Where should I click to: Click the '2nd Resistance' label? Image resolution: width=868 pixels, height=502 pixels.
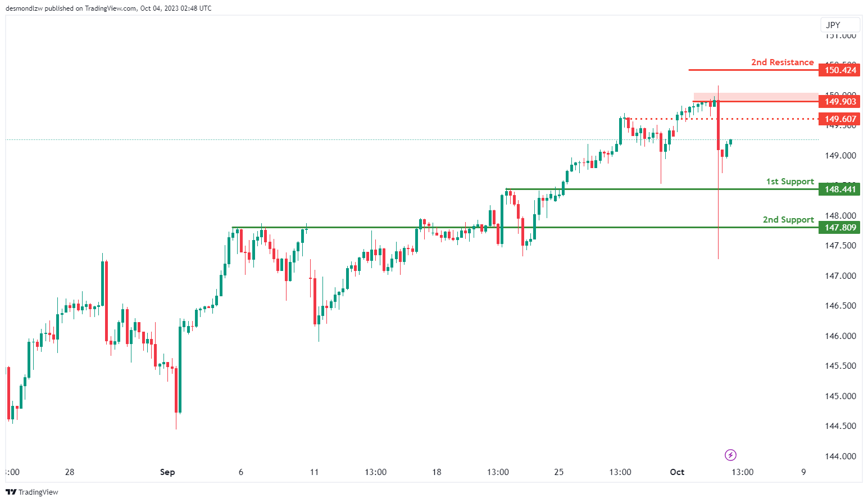coord(782,62)
